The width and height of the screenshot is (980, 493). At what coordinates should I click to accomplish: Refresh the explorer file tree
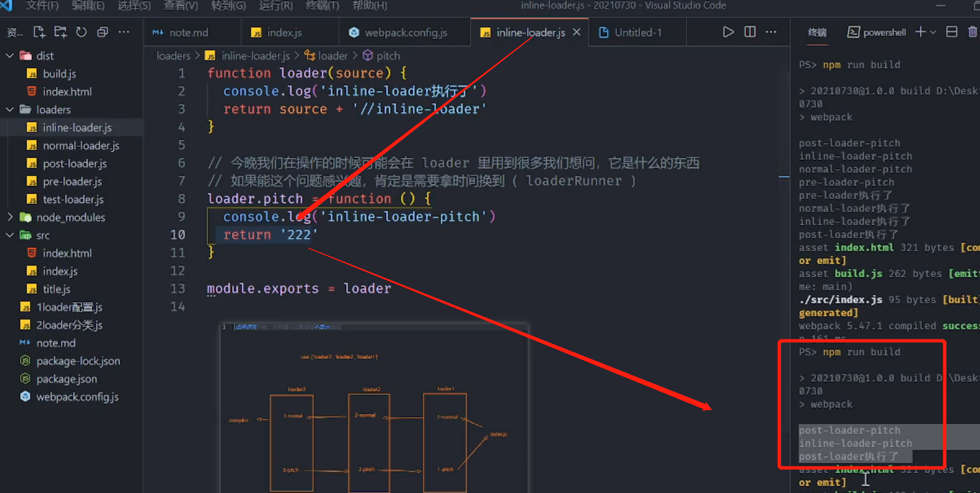(81, 32)
